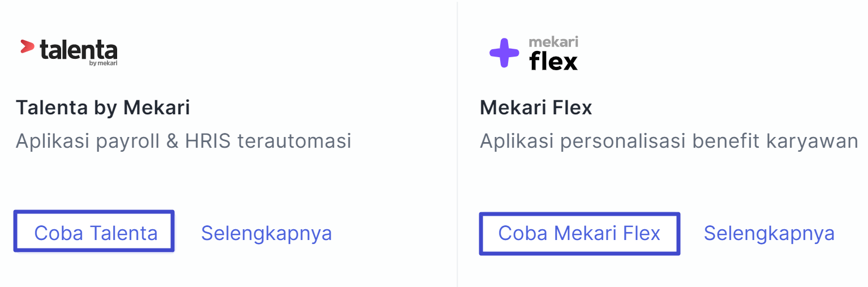Click the 'Mekari Flex' heading

click(536, 108)
